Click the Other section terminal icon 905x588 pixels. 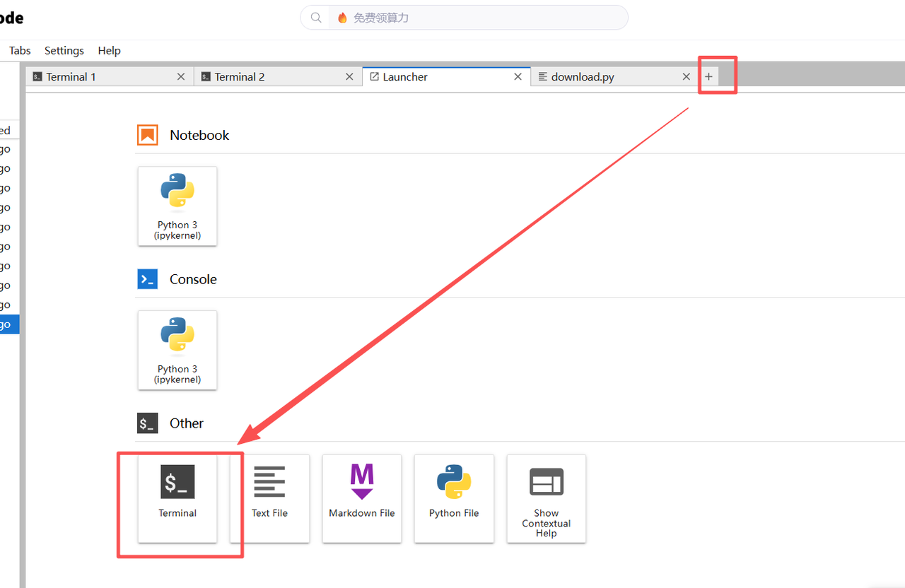[148, 423]
